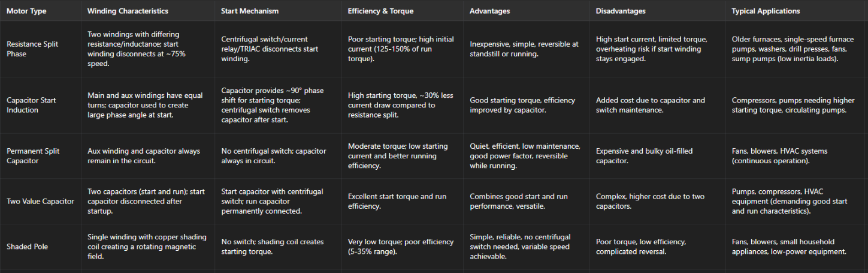Viewport: 868px width, 273px height.
Task: Click the Excellent start torque and run efficiency cell
Action: tap(399, 202)
